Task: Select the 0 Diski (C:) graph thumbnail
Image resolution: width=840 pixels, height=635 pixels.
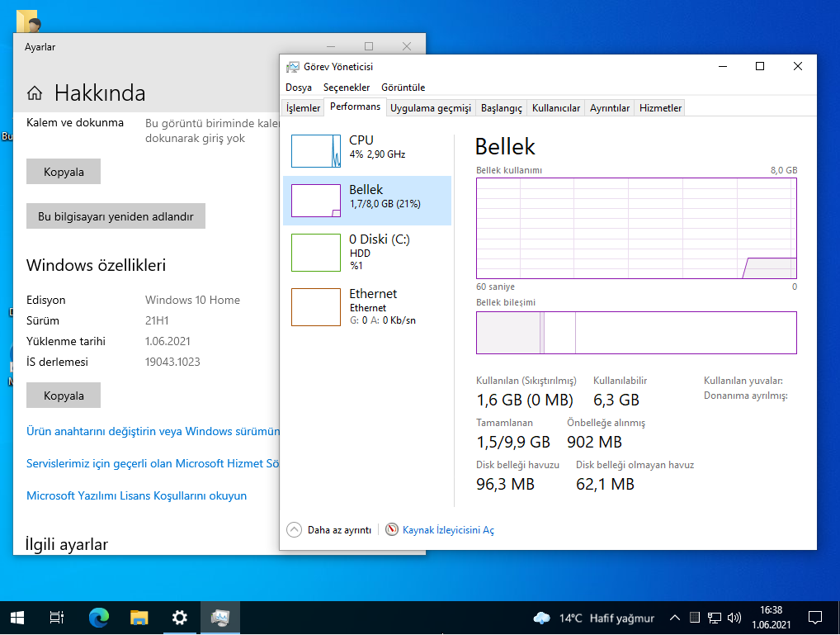Action: [316, 253]
